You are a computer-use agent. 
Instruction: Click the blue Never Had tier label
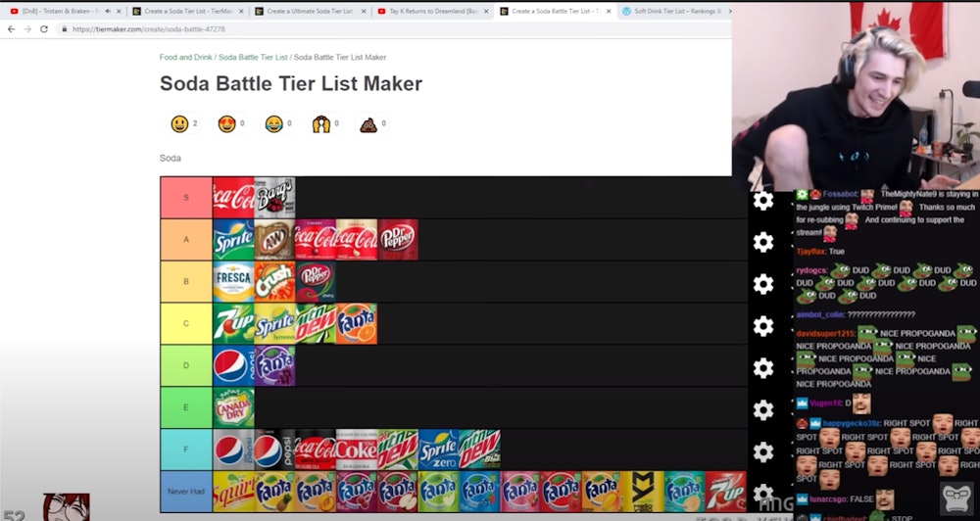[186, 492]
